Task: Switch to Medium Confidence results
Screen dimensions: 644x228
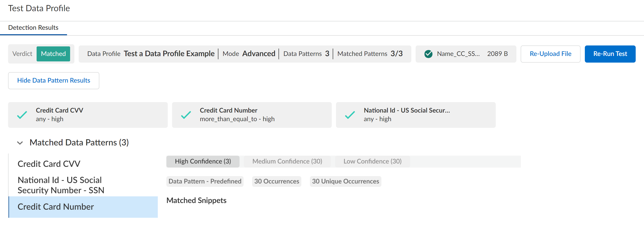Action: [x=287, y=161]
